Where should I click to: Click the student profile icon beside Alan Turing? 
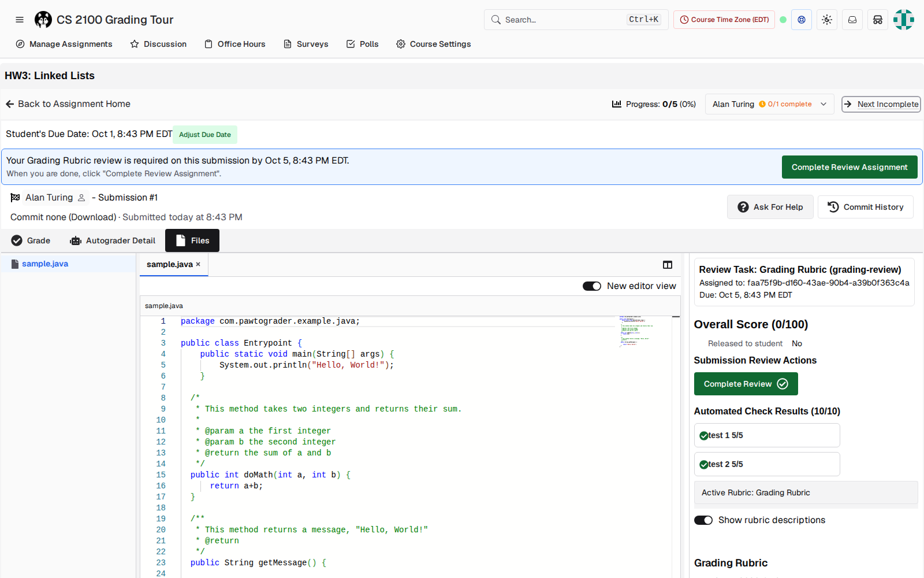pyautogui.click(x=81, y=198)
